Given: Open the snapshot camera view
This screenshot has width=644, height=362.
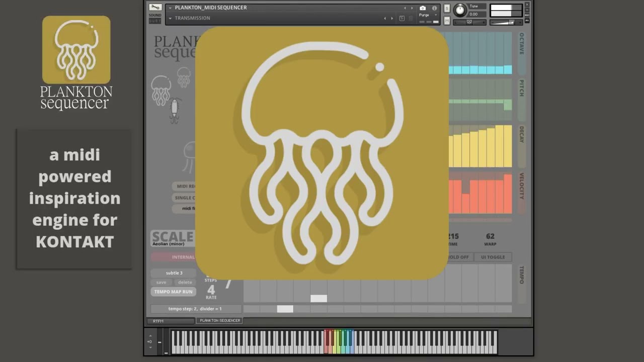Looking at the screenshot, I should click(x=423, y=8).
